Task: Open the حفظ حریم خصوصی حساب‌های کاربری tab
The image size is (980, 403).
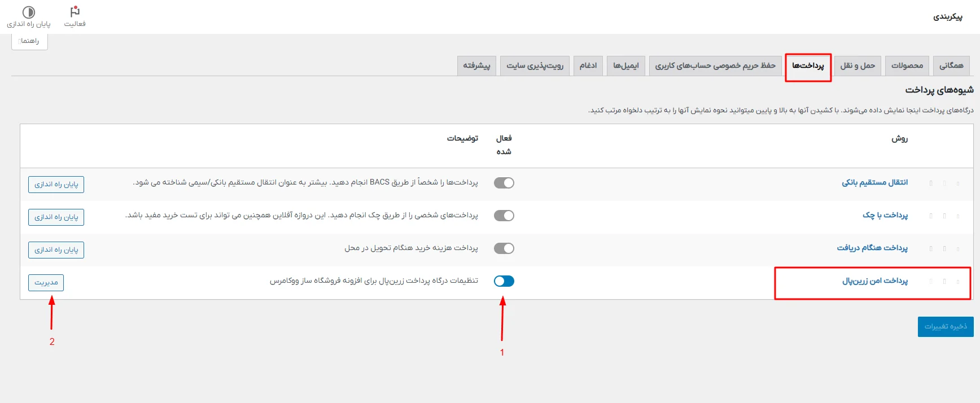Action: 715,65
